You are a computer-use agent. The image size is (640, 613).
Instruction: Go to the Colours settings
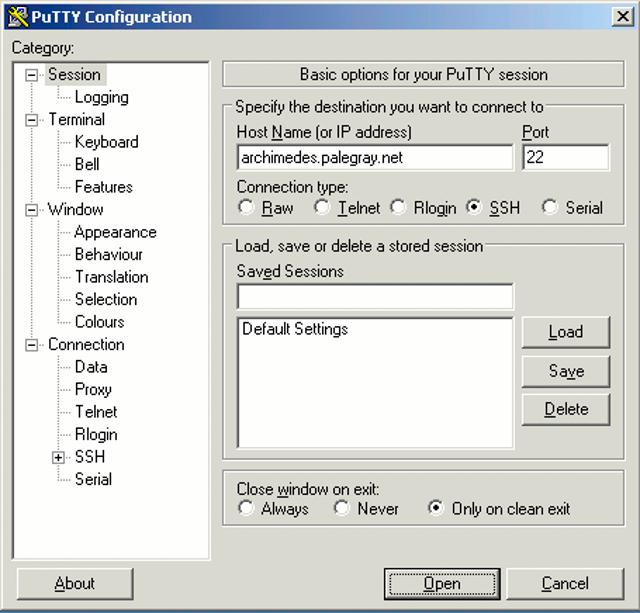pyautogui.click(x=99, y=322)
